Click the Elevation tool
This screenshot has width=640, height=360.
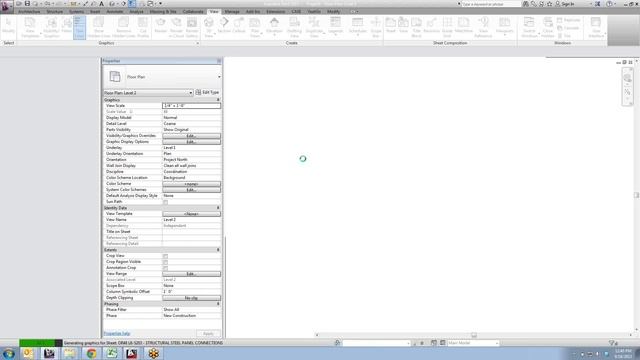[x=274, y=27]
